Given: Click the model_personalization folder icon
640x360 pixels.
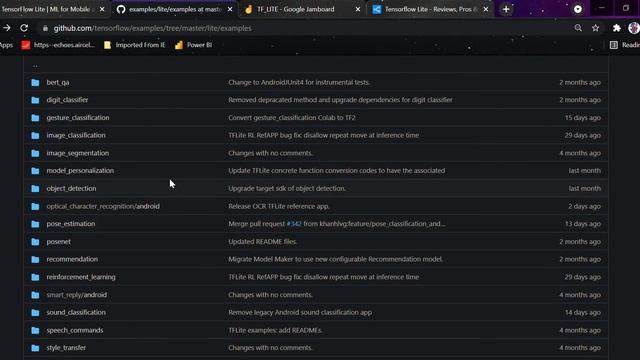Looking at the screenshot, I should tap(36, 171).
